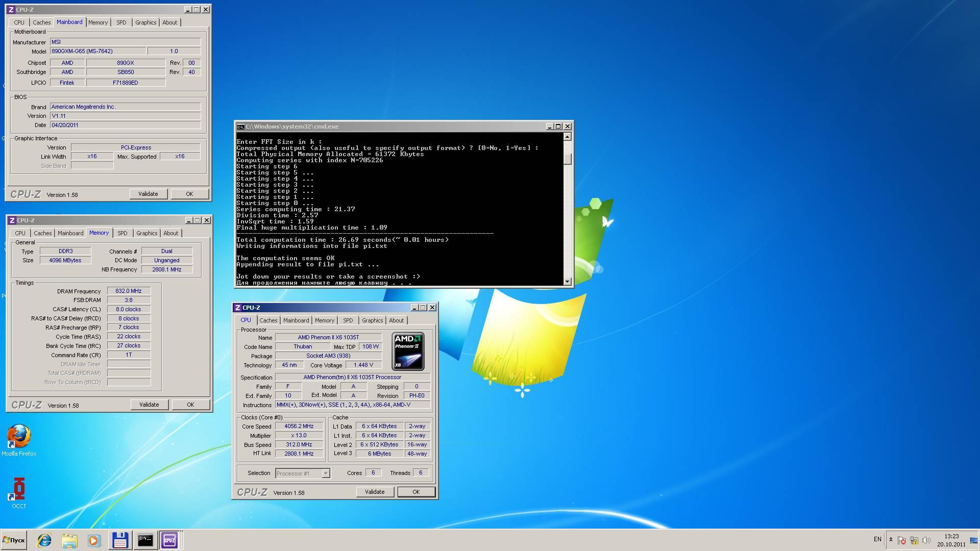Open Mozilla Firefox desktop shortcut
The image size is (980, 551).
click(19, 440)
